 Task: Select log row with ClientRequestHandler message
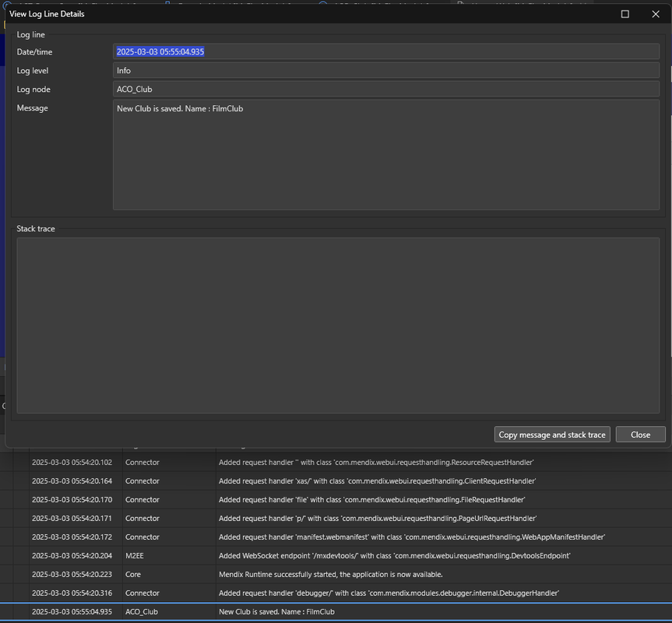point(336,480)
